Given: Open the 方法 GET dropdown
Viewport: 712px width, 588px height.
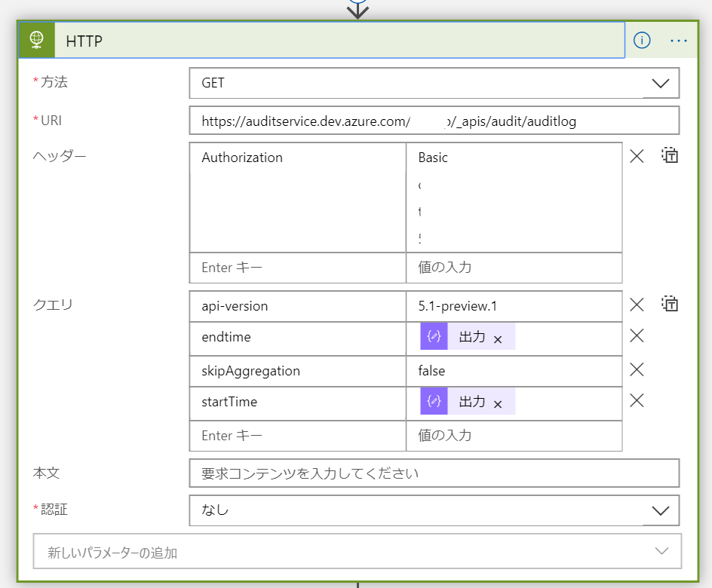Looking at the screenshot, I should pyautogui.click(x=434, y=83).
